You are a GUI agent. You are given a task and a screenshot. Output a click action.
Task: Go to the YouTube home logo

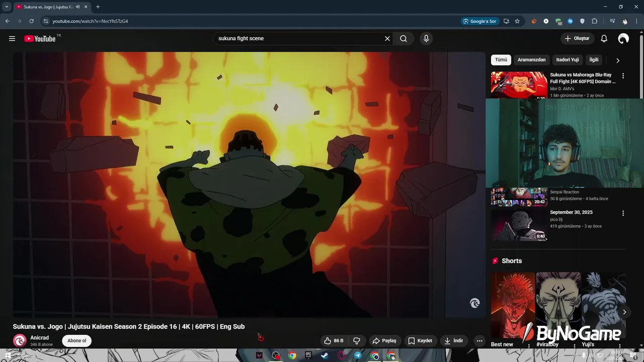(x=40, y=39)
